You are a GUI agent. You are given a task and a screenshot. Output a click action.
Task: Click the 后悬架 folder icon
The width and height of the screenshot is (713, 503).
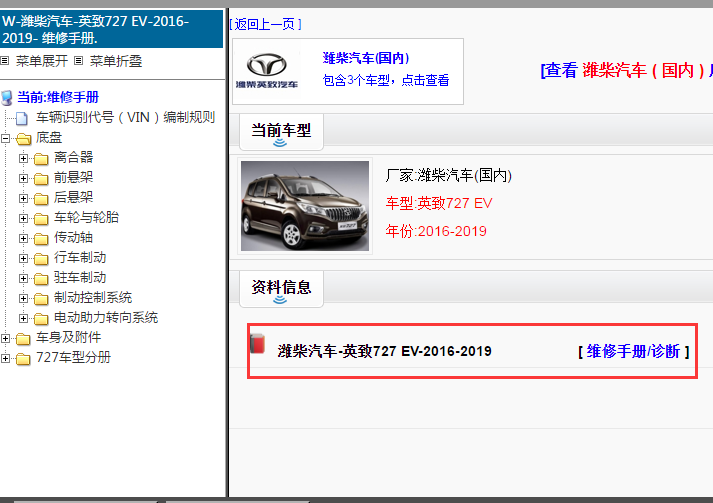point(41,198)
